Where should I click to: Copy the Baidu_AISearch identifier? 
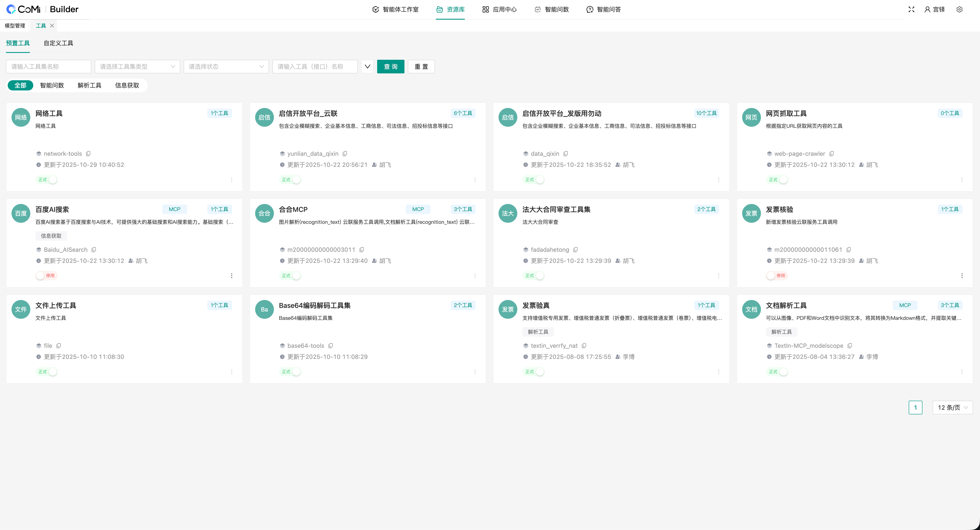pos(94,250)
